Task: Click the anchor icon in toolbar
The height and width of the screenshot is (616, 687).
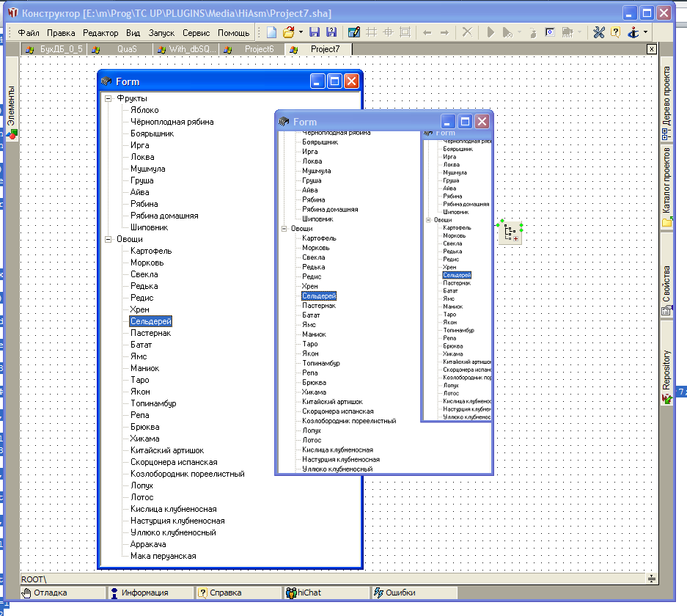Action: (633, 32)
